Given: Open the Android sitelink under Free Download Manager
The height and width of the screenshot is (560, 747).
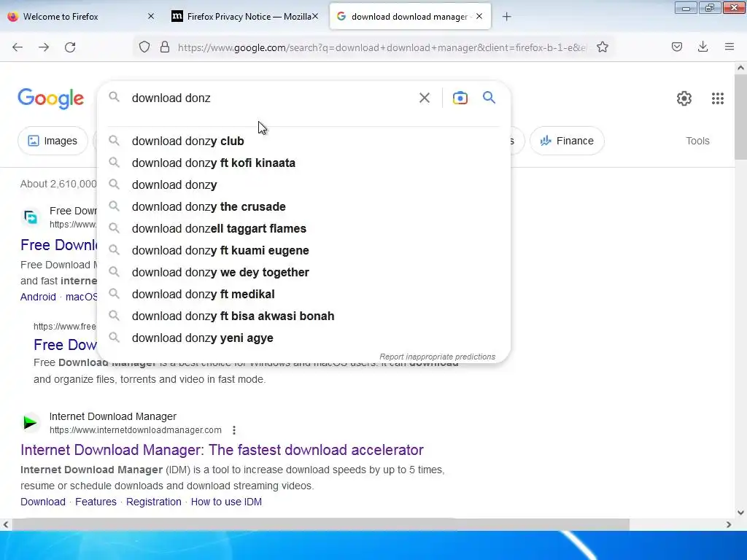Looking at the screenshot, I should pyautogui.click(x=38, y=297).
